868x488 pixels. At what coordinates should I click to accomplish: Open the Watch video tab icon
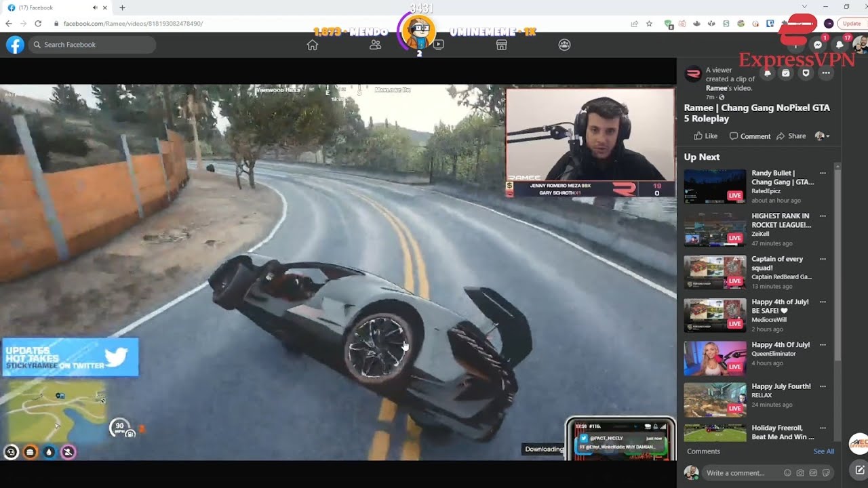pyautogui.click(x=439, y=45)
